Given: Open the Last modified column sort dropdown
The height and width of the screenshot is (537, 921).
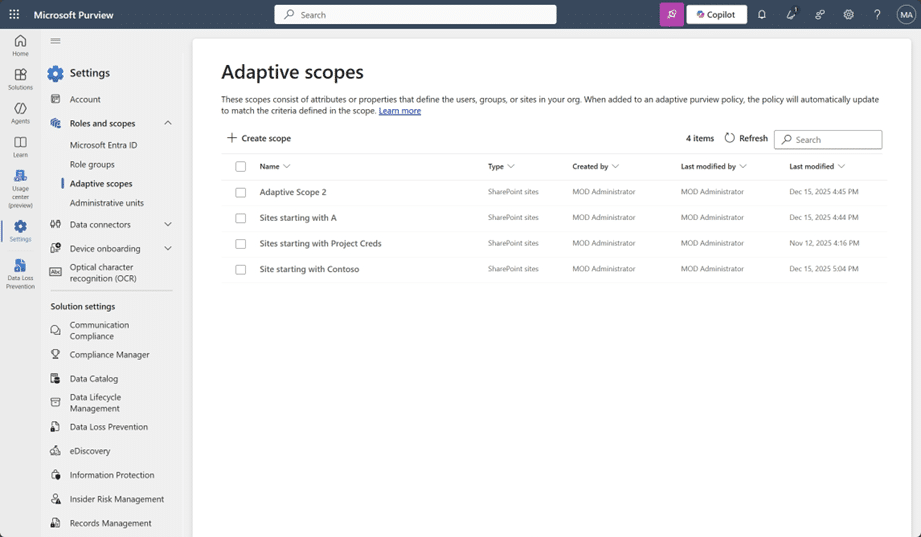Looking at the screenshot, I should (x=841, y=167).
